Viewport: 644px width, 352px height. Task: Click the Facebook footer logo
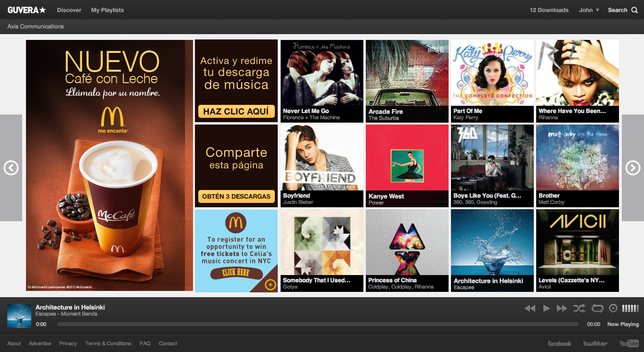point(559,343)
